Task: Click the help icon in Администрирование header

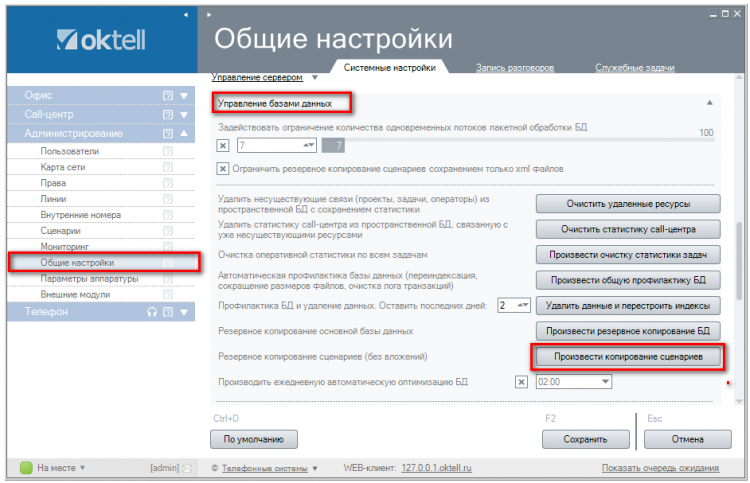Action: [168, 133]
